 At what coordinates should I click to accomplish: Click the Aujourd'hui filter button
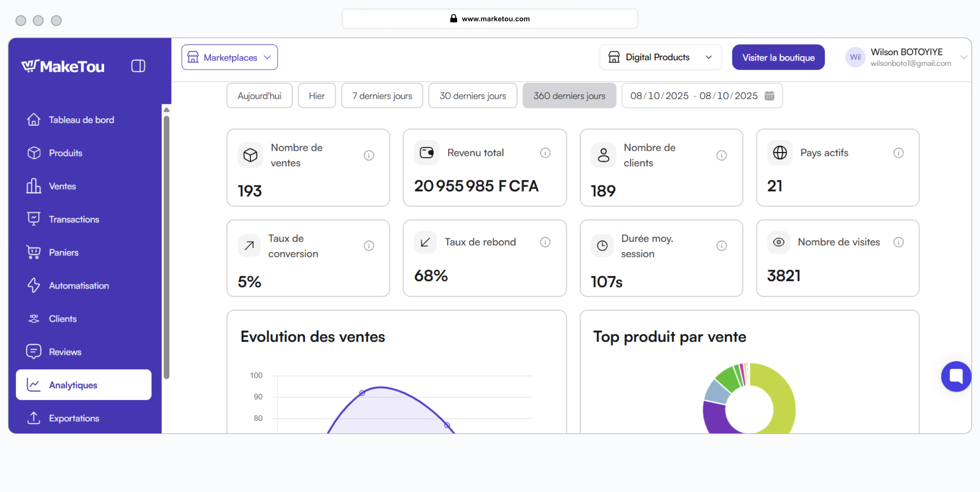tap(259, 96)
